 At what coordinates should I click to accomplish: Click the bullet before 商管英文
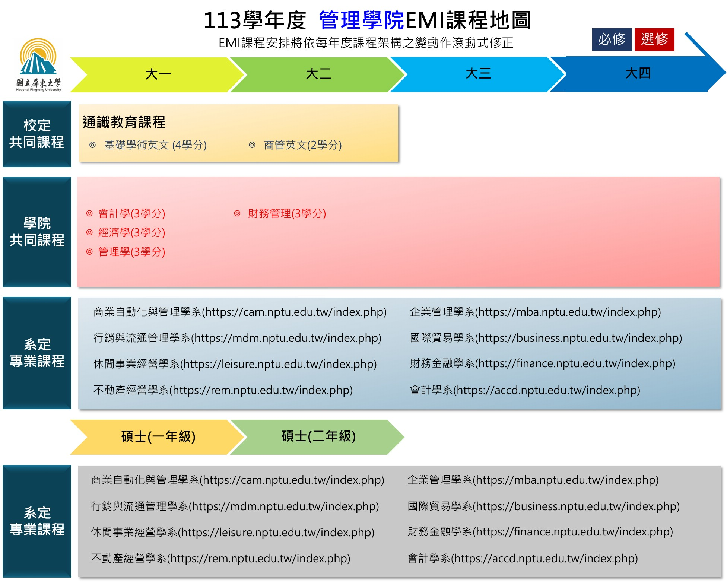252,145
